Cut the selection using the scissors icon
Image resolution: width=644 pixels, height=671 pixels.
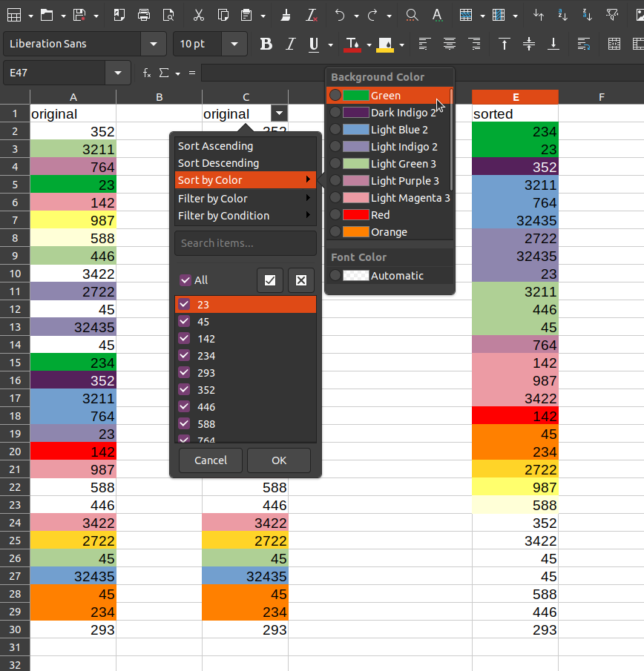[x=198, y=14]
